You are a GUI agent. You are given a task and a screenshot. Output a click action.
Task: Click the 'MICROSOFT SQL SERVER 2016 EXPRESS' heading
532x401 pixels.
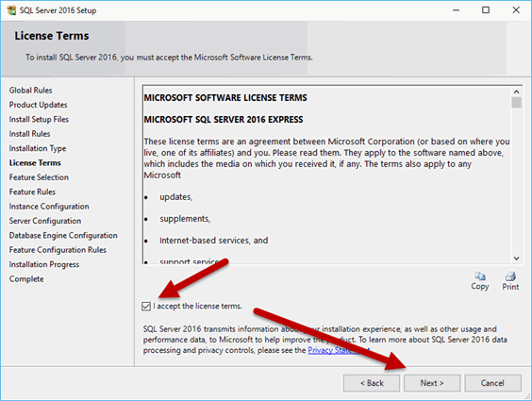224,120
